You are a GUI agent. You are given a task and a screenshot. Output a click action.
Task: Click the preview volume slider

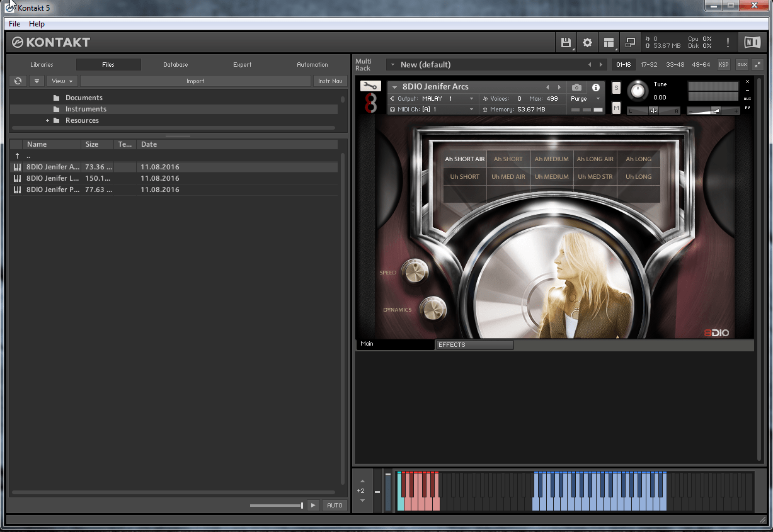pyautogui.click(x=277, y=506)
